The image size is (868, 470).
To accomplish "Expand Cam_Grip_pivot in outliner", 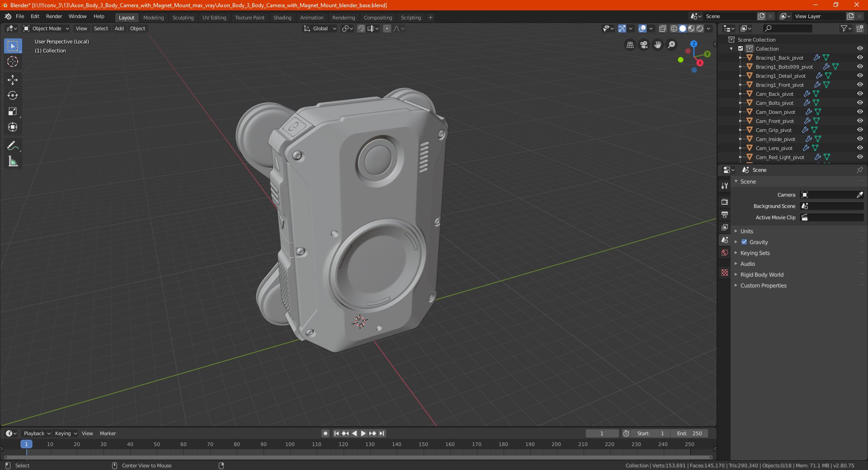I will tap(740, 130).
